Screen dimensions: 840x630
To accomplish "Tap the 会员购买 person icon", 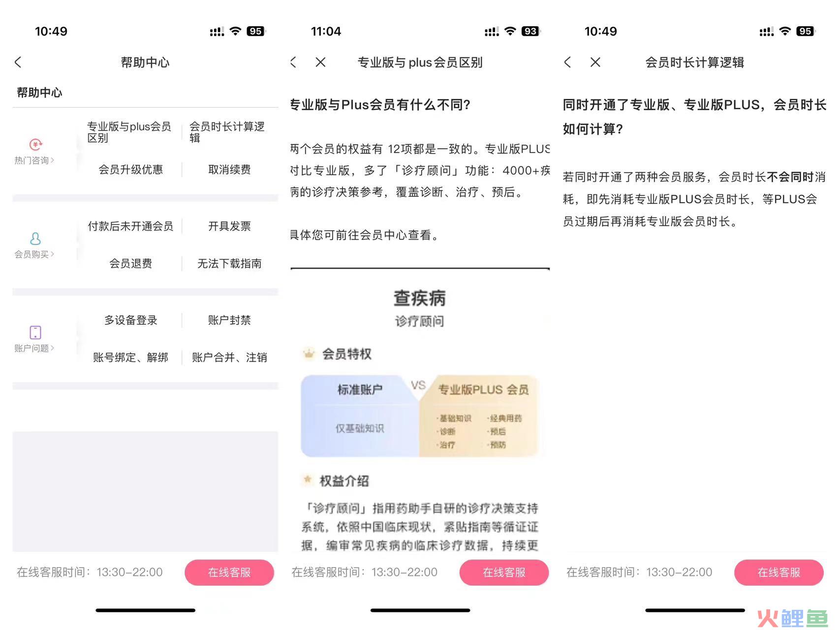I will click(x=35, y=239).
